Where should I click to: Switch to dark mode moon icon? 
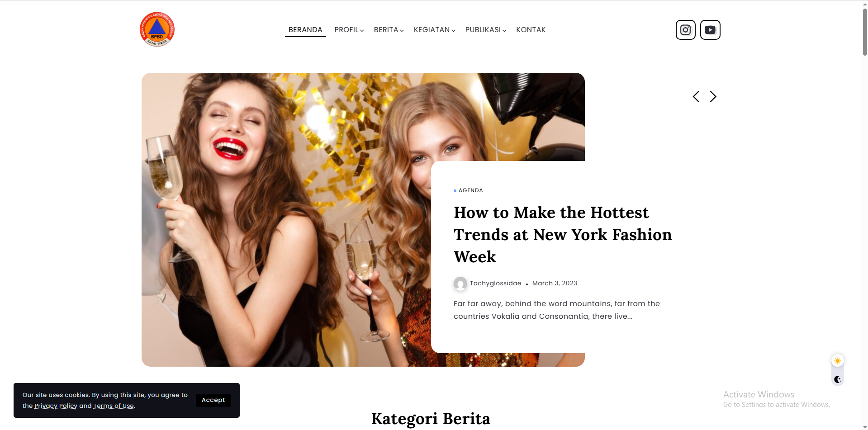click(838, 379)
